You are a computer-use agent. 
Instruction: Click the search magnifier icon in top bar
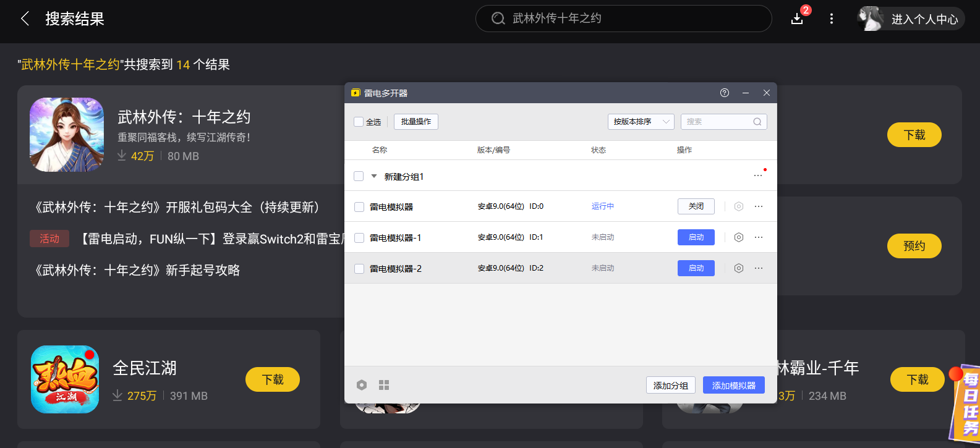click(x=498, y=19)
